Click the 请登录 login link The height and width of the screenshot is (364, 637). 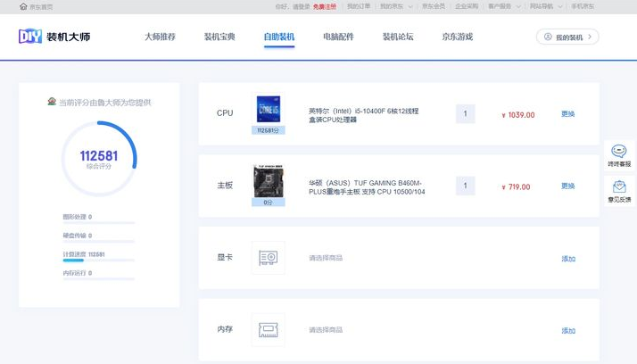pos(301,6)
